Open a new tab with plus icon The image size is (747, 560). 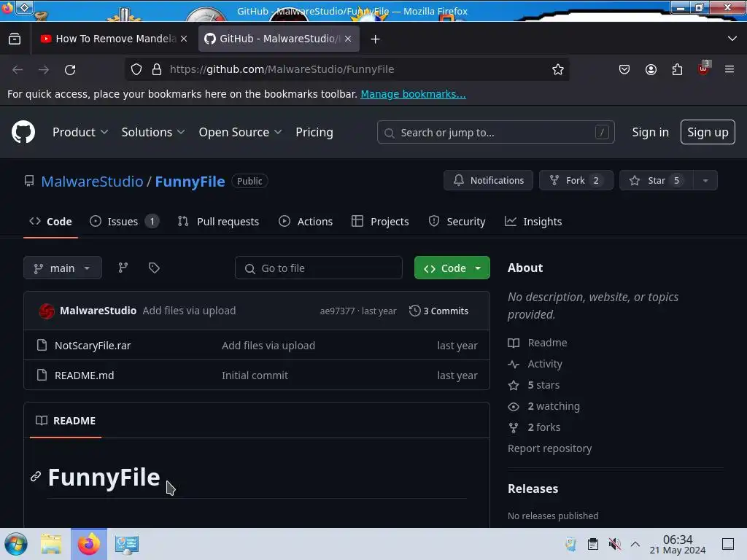point(376,39)
